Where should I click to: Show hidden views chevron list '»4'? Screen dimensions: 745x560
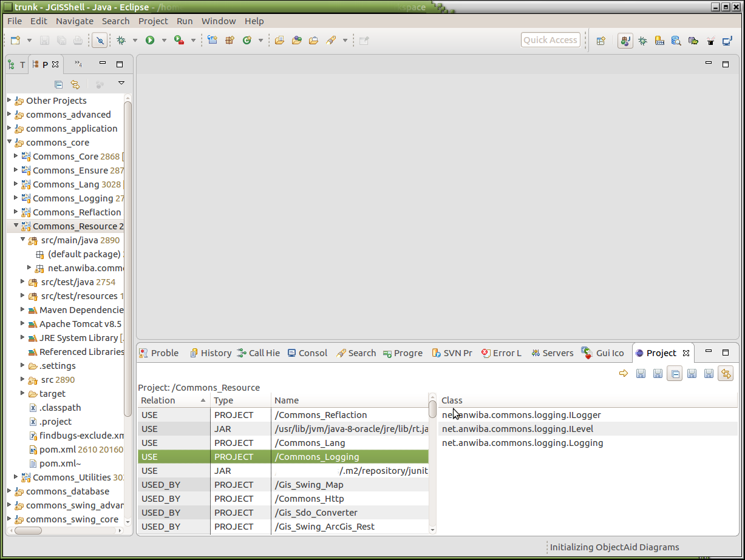(x=78, y=64)
